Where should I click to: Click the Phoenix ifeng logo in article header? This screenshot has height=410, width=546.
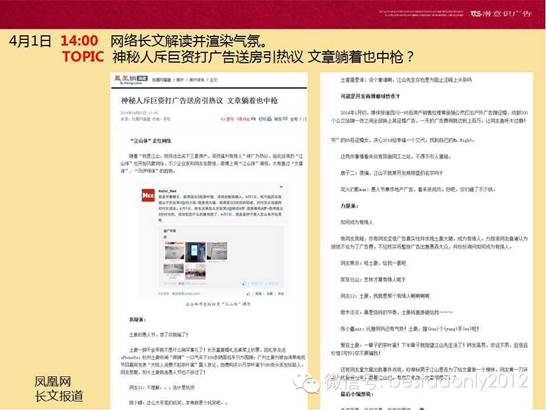(131, 79)
